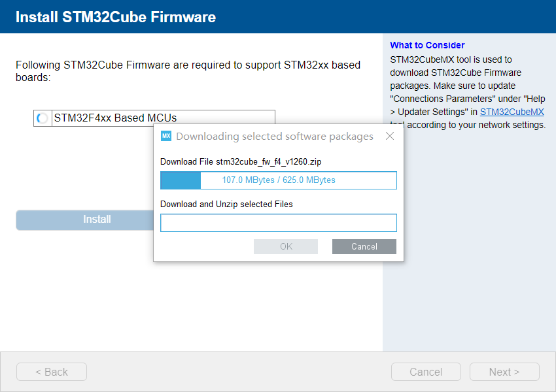This screenshot has height=392, width=556.
Task: Click the stm32cube_fw_f4 download progress bar
Action: pyautogui.click(x=279, y=180)
